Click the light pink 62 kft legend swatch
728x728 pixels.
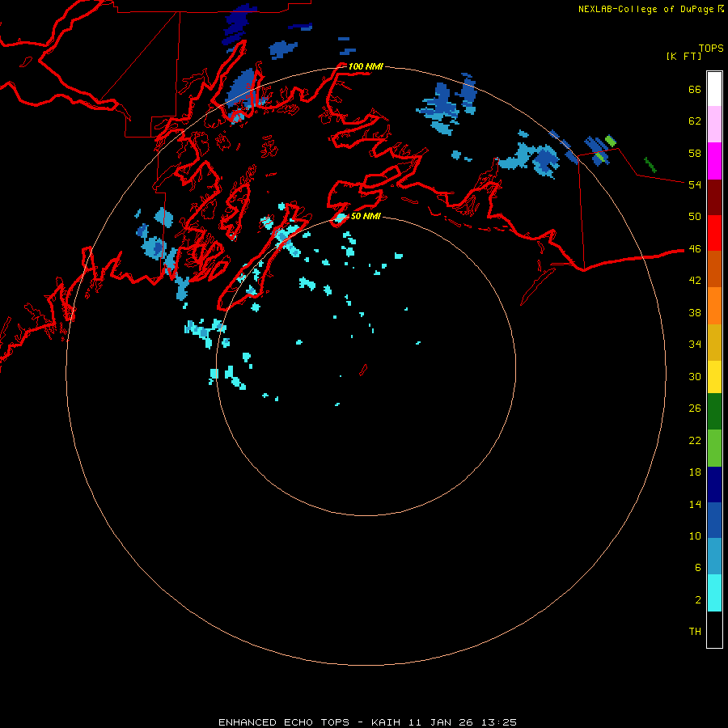click(x=714, y=125)
